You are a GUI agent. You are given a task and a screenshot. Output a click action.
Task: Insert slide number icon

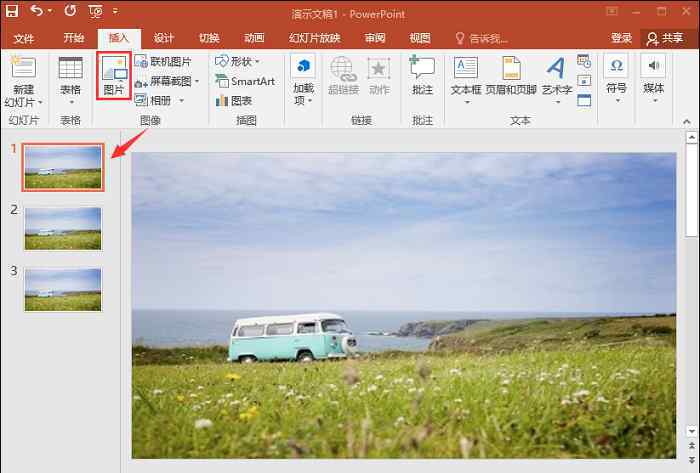(584, 81)
